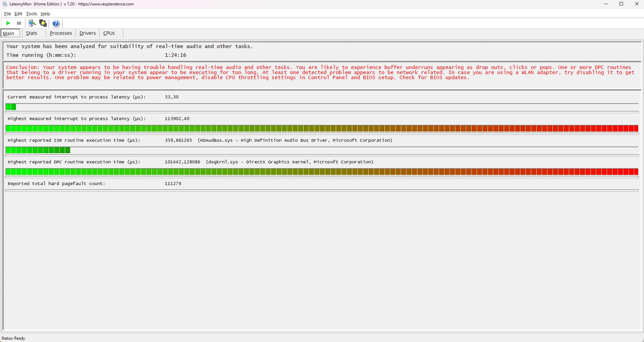Open the Help menu
This screenshot has height=342, width=644.
[x=45, y=14]
